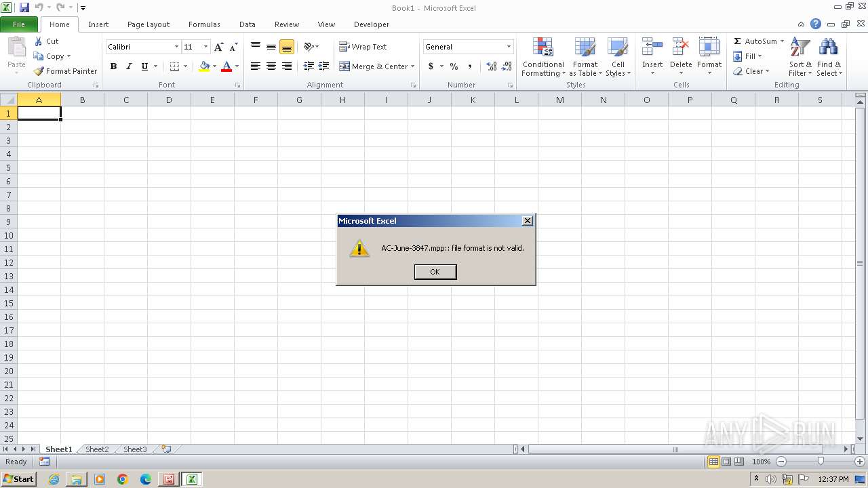The height and width of the screenshot is (488, 868).
Task: Click the zoom slider handle
Action: [x=821, y=462]
